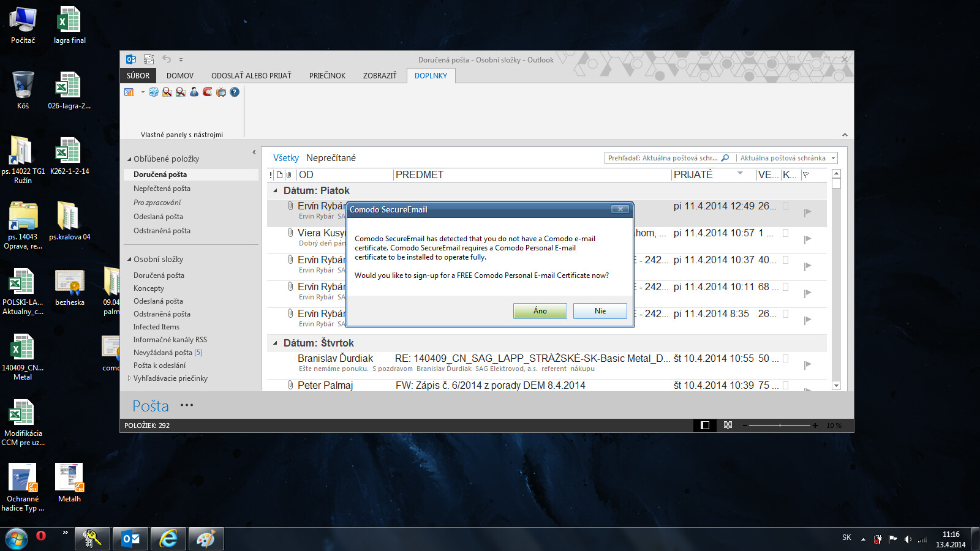Toggle the flag on the 11.4.2014 10:11 message
Viewport: 980px width, 551px height.
[807, 293]
